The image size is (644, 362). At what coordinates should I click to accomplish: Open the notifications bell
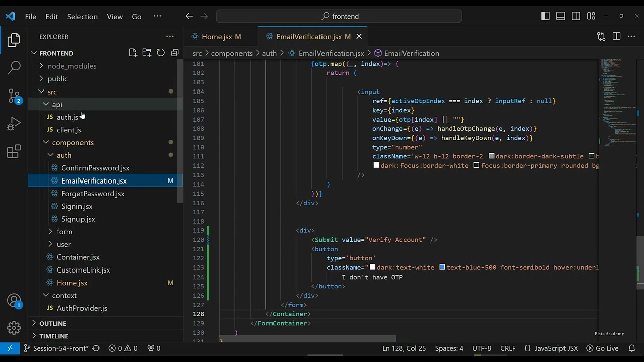pyautogui.click(x=632, y=348)
